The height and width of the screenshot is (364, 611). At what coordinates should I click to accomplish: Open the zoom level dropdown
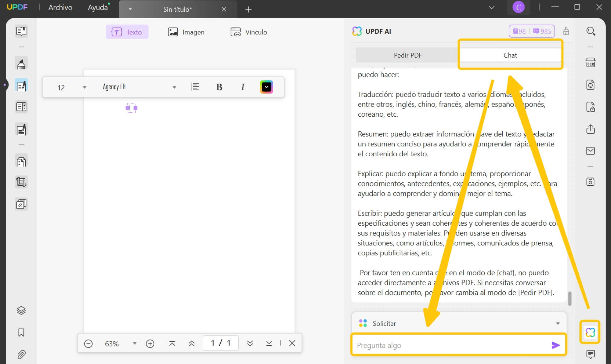click(135, 343)
